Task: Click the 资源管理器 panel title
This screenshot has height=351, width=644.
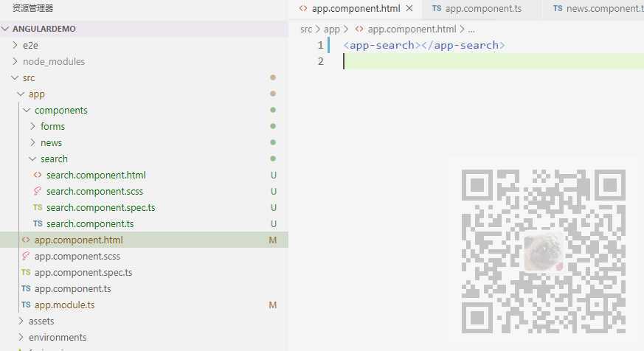Action: pos(33,8)
